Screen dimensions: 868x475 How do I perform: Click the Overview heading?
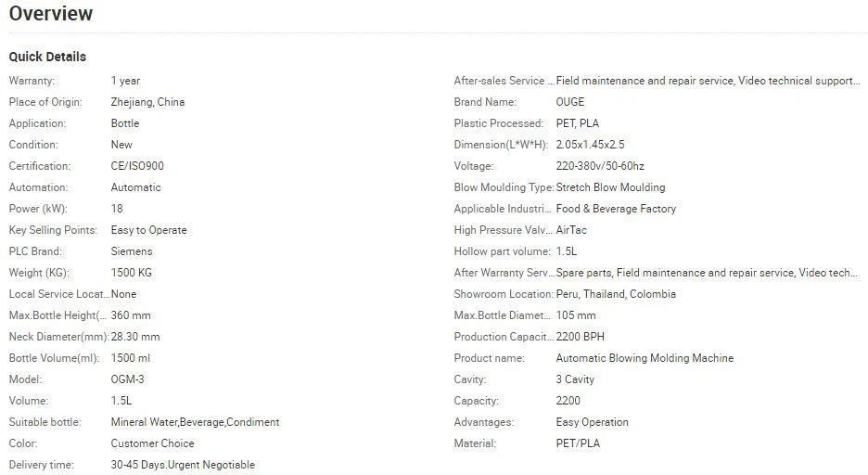tap(51, 14)
